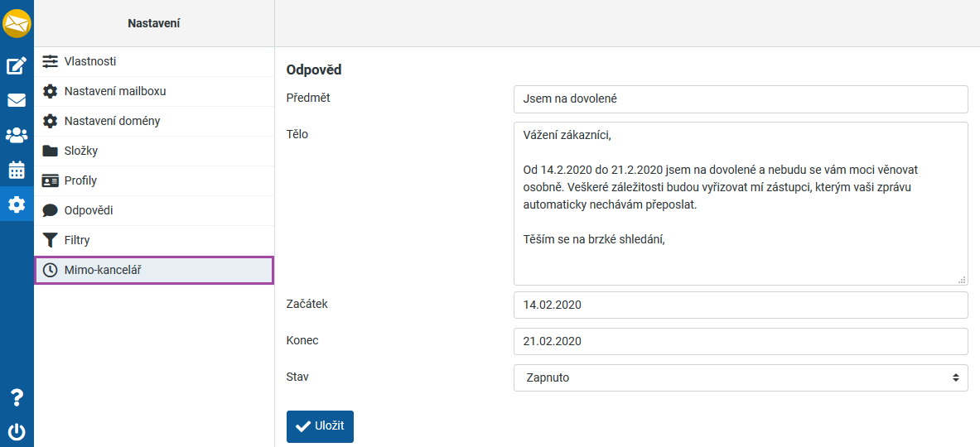This screenshot has height=447, width=980.
Task: Click the webmail envelope logo
Action: [x=17, y=23]
